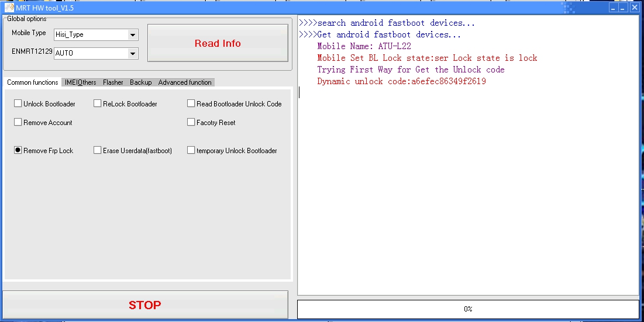
Task: Click the 'Mobile Name: ATU-L22' log line
Action: 364,46
